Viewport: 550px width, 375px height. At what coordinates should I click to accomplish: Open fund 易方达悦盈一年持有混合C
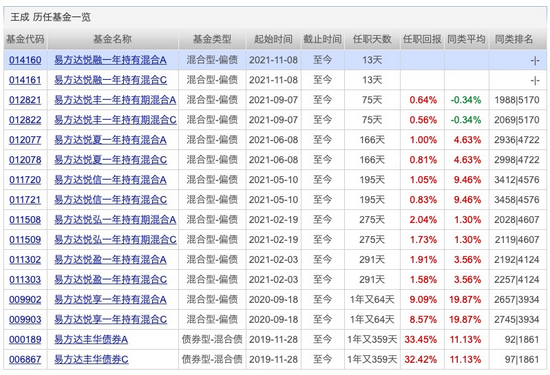click(110, 280)
